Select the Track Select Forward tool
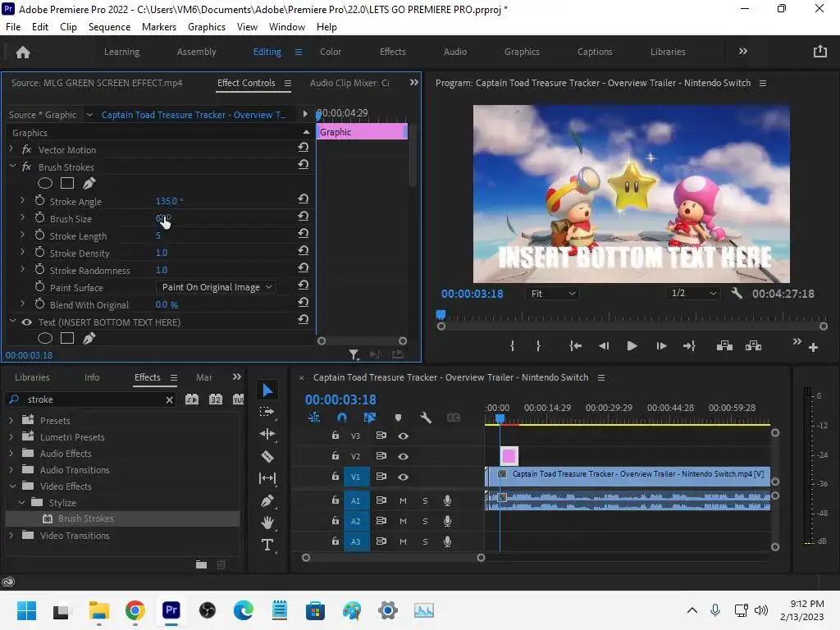Image resolution: width=840 pixels, height=630 pixels. click(267, 412)
